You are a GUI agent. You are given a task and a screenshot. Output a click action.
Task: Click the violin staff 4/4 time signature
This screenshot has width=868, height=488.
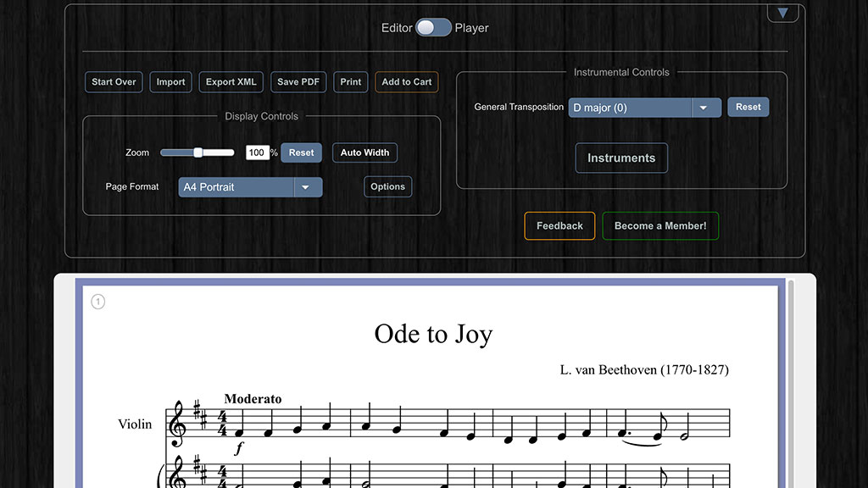click(x=222, y=424)
